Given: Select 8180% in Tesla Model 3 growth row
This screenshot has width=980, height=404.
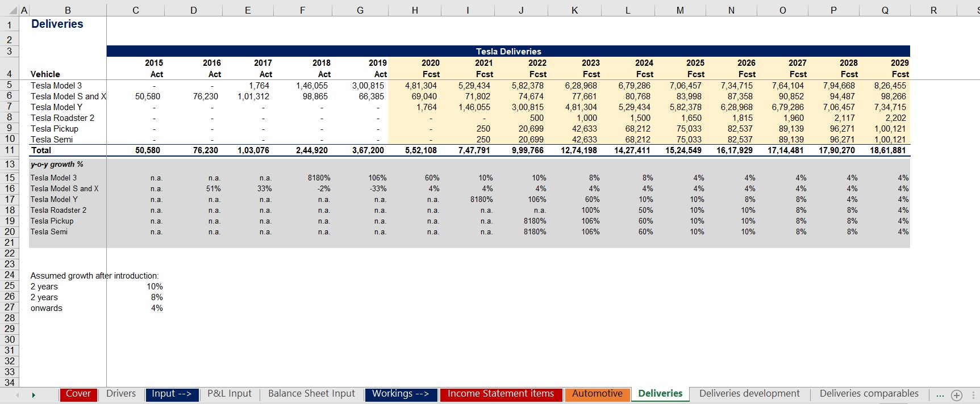Looking at the screenshot, I should [319, 178].
